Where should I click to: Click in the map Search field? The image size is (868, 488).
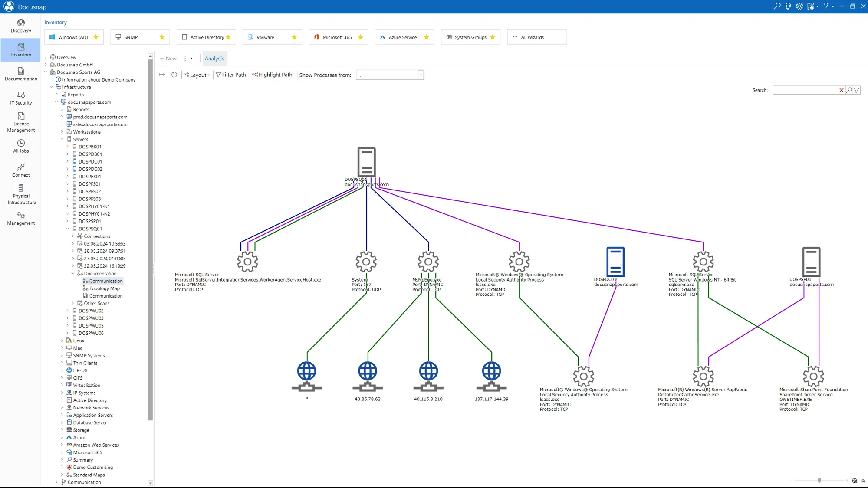805,90
